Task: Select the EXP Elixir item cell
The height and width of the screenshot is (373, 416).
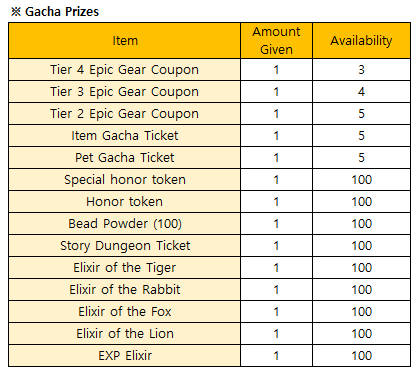Action: [x=125, y=356]
